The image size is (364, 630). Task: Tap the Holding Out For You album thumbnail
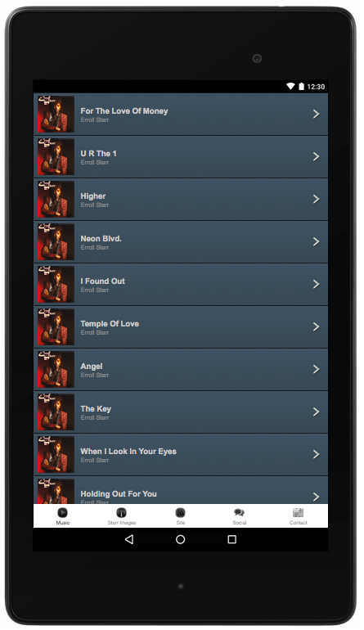(x=56, y=491)
